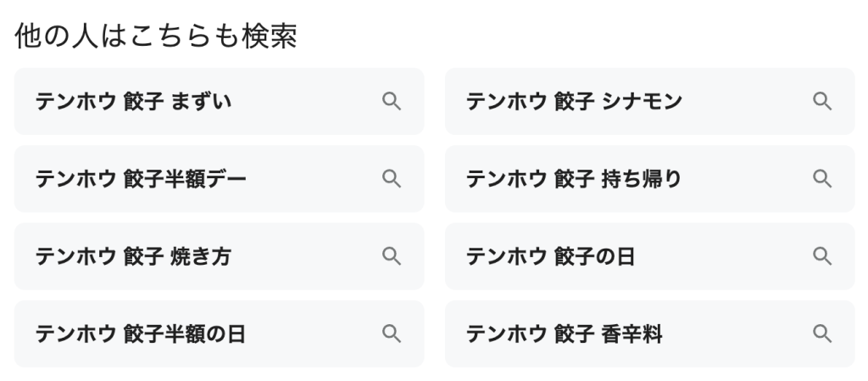Choose the テンホウ 餃子の日 suggestion text
This screenshot has height=381, width=868.
click(x=550, y=256)
